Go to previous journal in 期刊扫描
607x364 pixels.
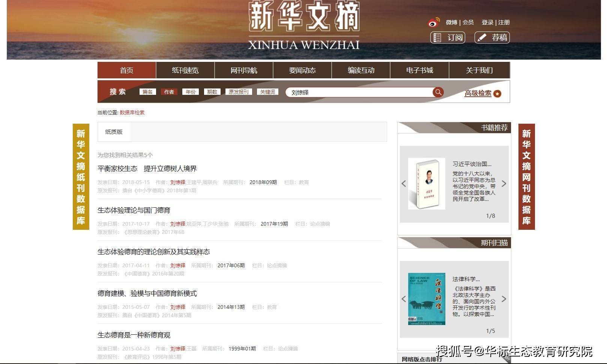(404, 299)
